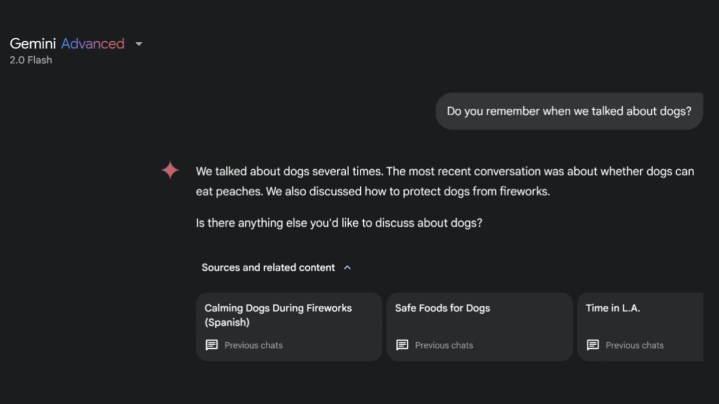Click the Gemini Advanced title
Image resolution: width=719 pixels, height=404 pixels.
(66, 44)
